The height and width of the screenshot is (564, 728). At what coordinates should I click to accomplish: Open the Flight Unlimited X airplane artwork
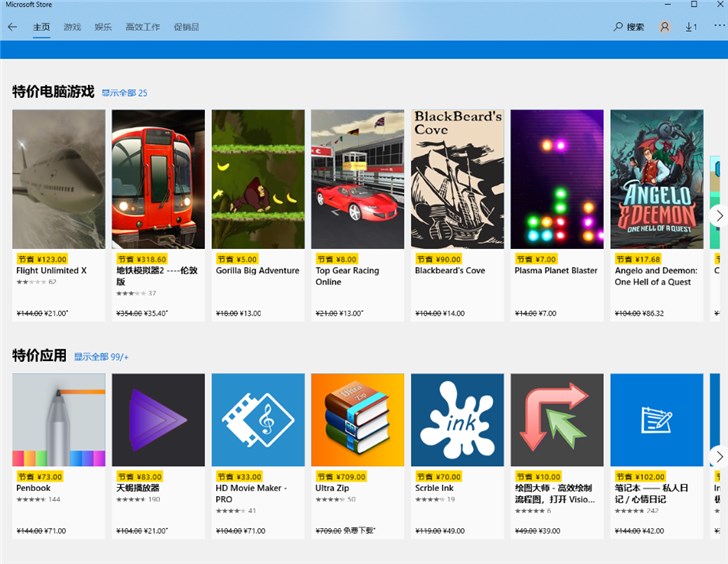click(58, 179)
